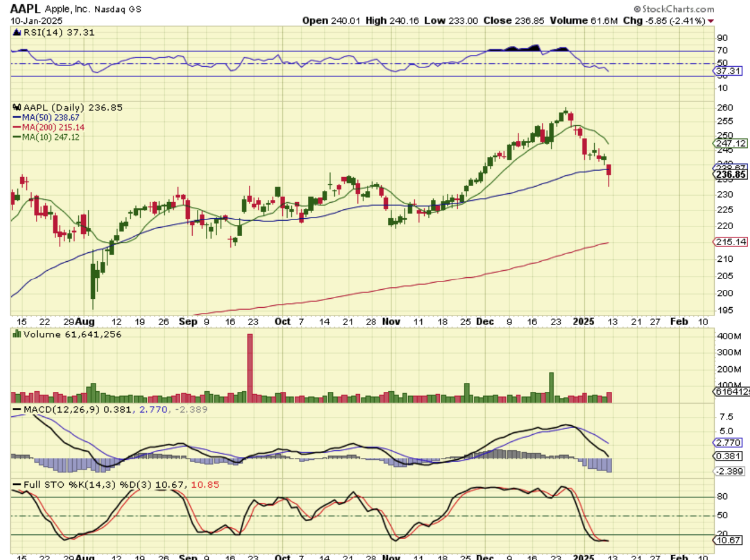The height and width of the screenshot is (560, 750).
Task: Click the 215.14 red price tag on right axis
Action: pyautogui.click(x=730, y=242)
